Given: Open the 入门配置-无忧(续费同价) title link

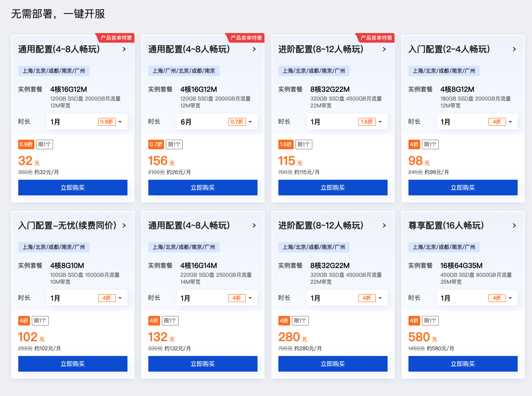Looking at the screenshot, I should coord(67,225).
